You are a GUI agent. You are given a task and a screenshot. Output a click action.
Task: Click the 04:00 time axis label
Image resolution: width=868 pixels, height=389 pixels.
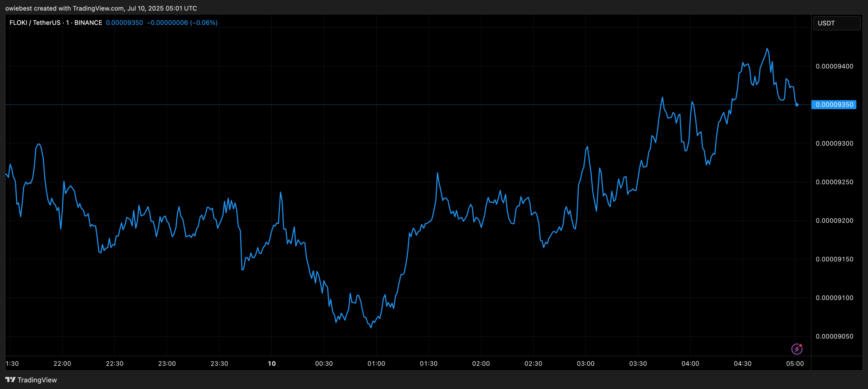[x=690, y=364]
